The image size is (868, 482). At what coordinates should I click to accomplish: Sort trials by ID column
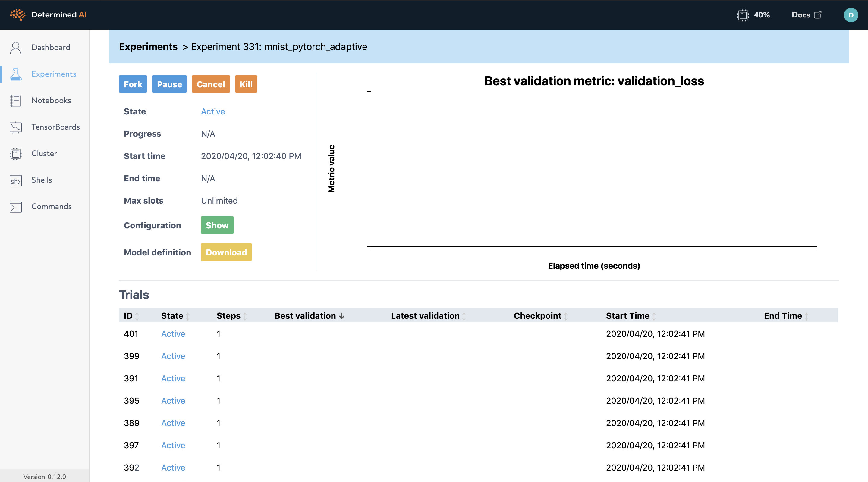[131, 316]
